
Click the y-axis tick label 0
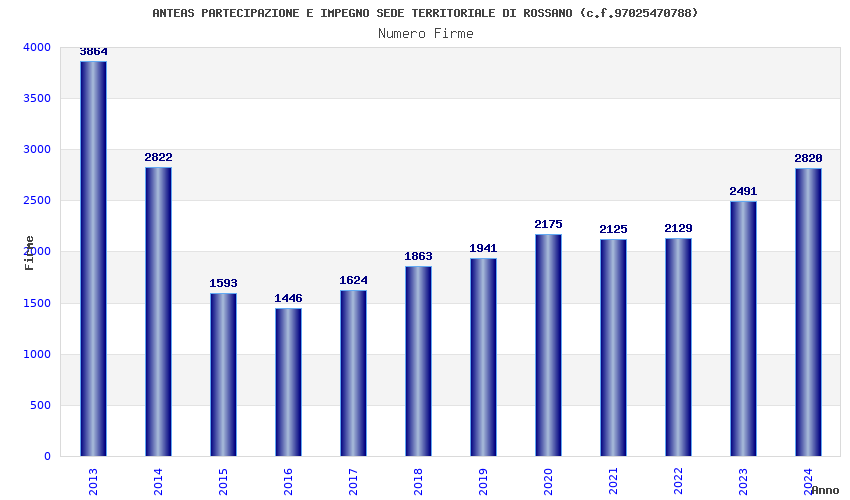pyautogui.click(x=48, y=457)
